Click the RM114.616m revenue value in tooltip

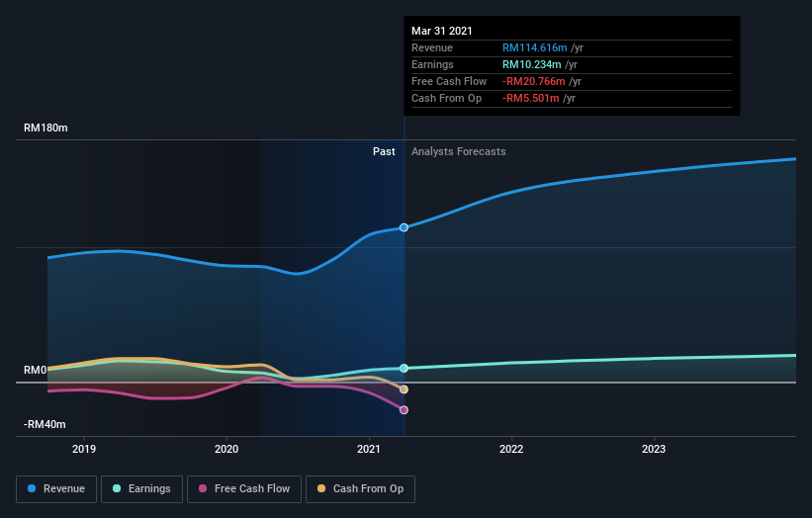[x=534, y=47]
